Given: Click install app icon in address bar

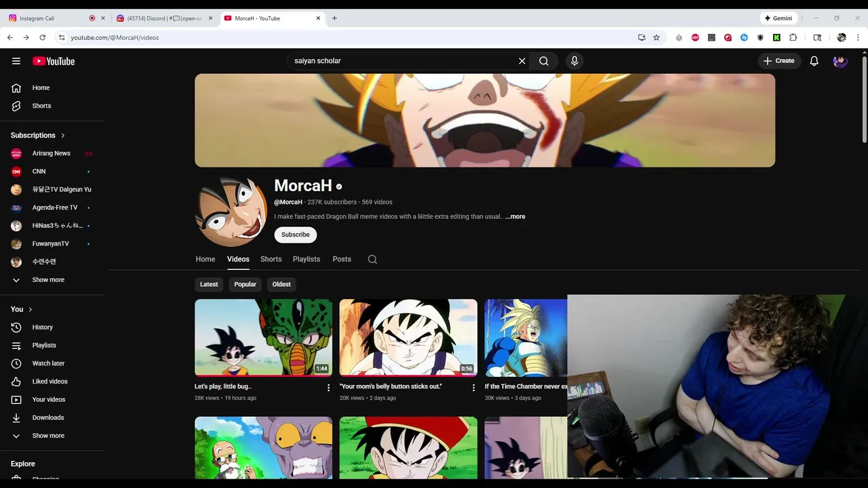Looking at the screenshot, I should (x=642, y=37).
